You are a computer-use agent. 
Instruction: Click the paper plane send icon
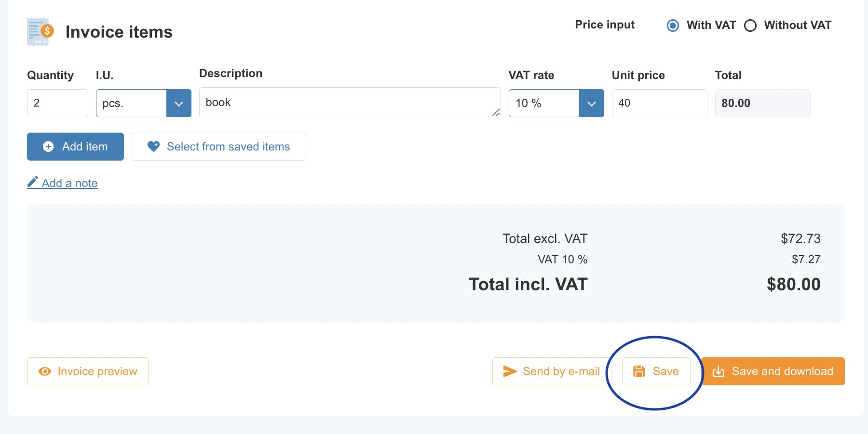coord(510,371)
